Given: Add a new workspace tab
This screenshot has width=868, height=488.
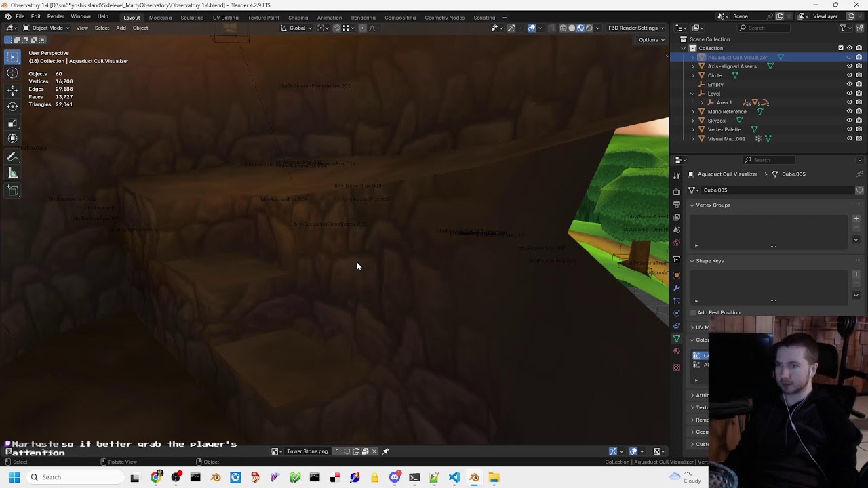Looking at the screenshot, I should point(505,17).
